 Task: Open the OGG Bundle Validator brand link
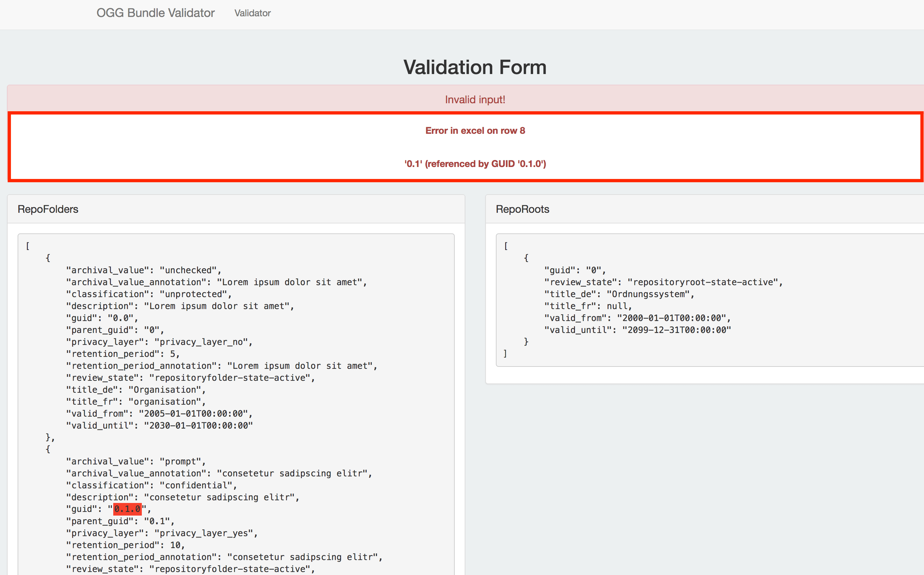click(155, 13)
